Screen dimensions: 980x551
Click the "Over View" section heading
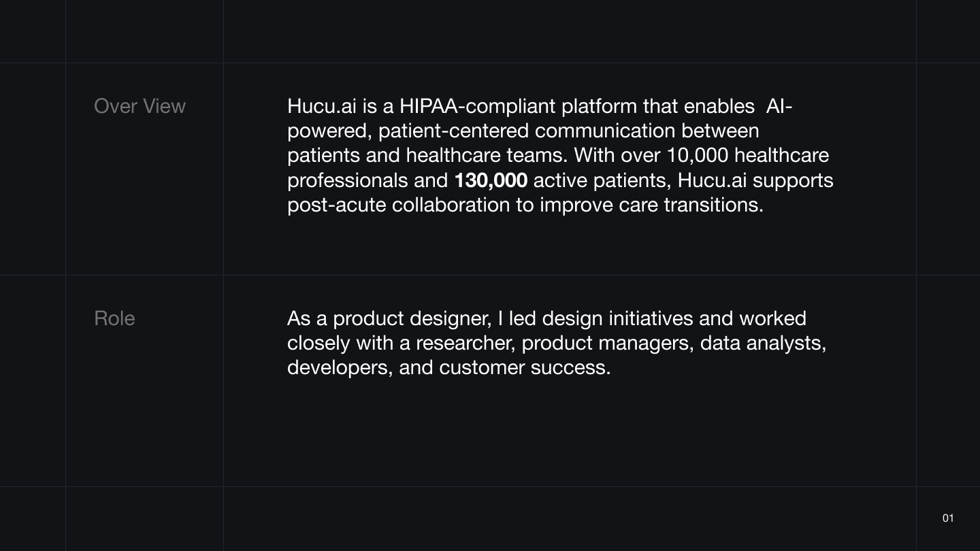140,106
